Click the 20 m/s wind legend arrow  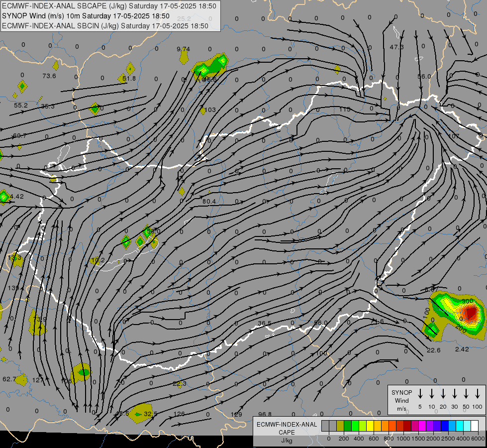(443, 393)
